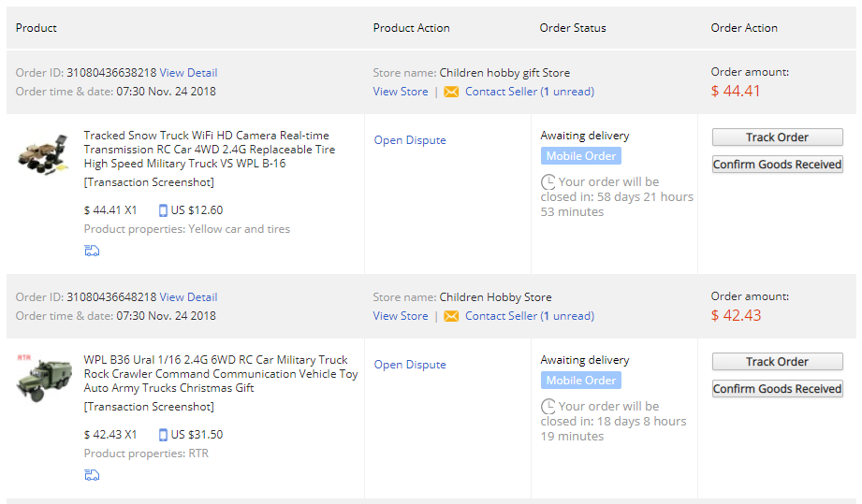Open View Detail for order 31080436648218

tap(188, 297)
